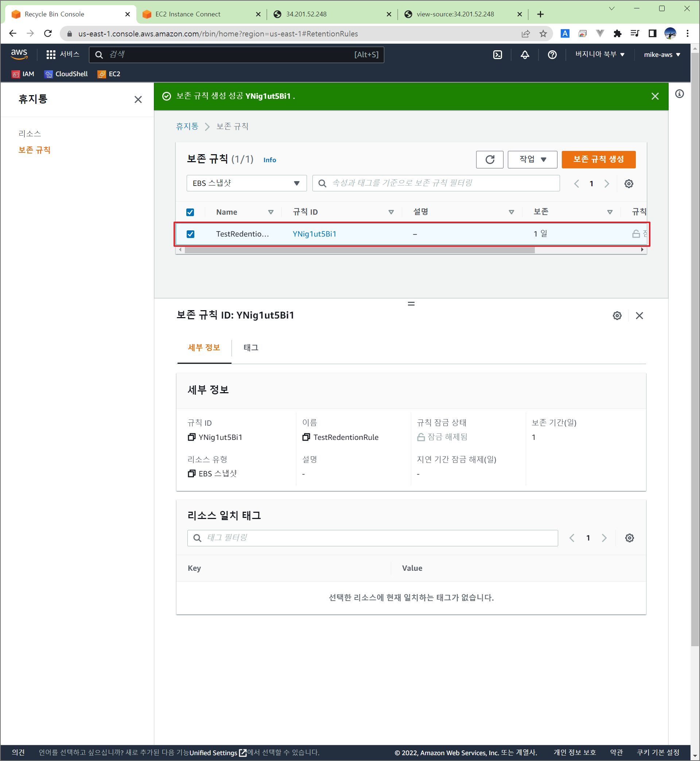Open retention rules table settings gear
Image resolution: width=700 pixels, height=761 pixels.
click(629, 184)
